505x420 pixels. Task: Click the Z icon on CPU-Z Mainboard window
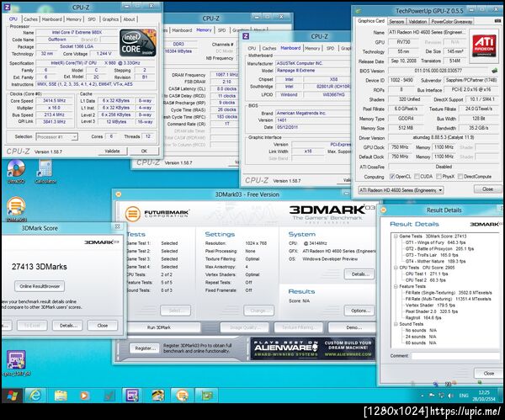tap(246, 35)
